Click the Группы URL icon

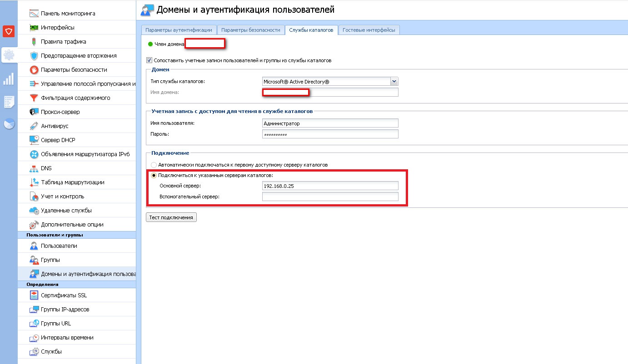pyautogui.click(x=34, y=324)
